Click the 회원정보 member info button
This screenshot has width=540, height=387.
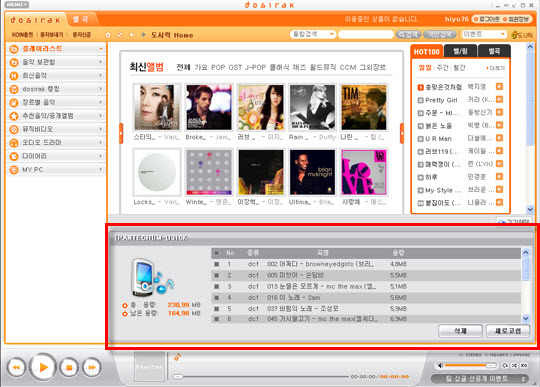[516, 19]
